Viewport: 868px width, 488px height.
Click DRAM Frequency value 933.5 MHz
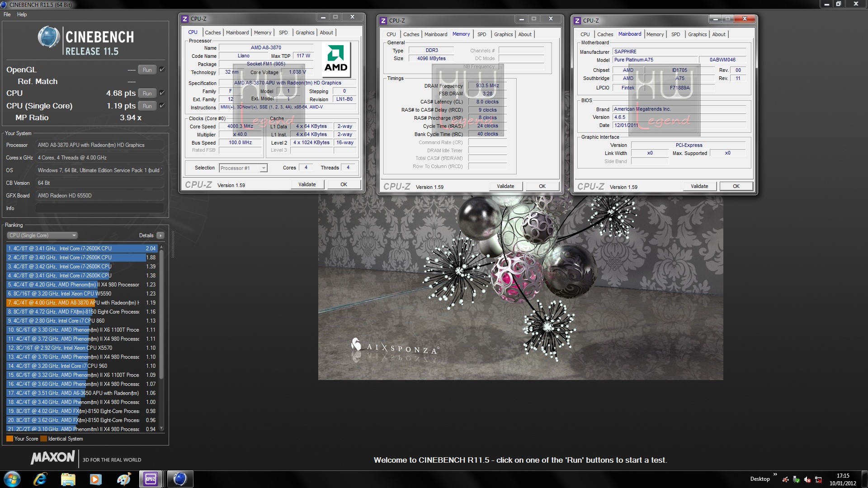point(487,85)
